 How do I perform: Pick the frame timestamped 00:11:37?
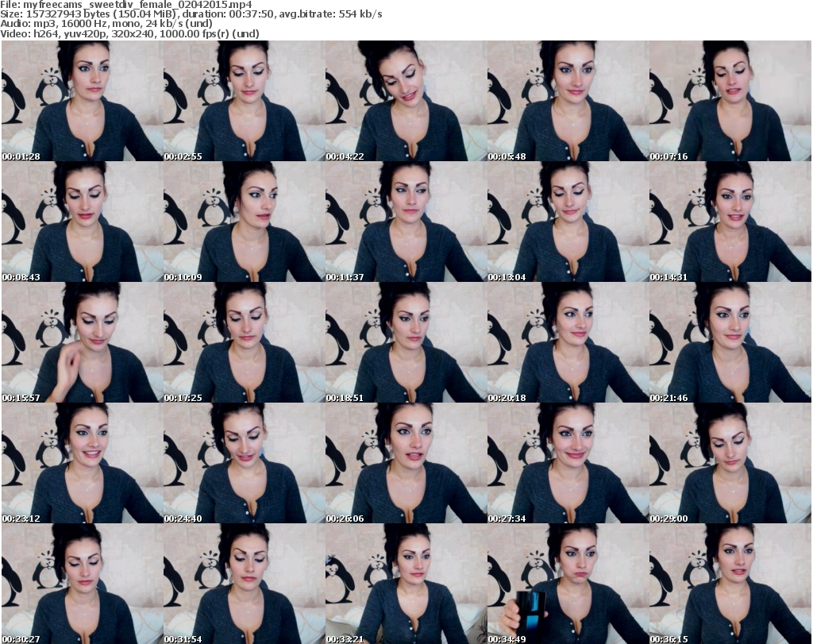coord(406,222)
